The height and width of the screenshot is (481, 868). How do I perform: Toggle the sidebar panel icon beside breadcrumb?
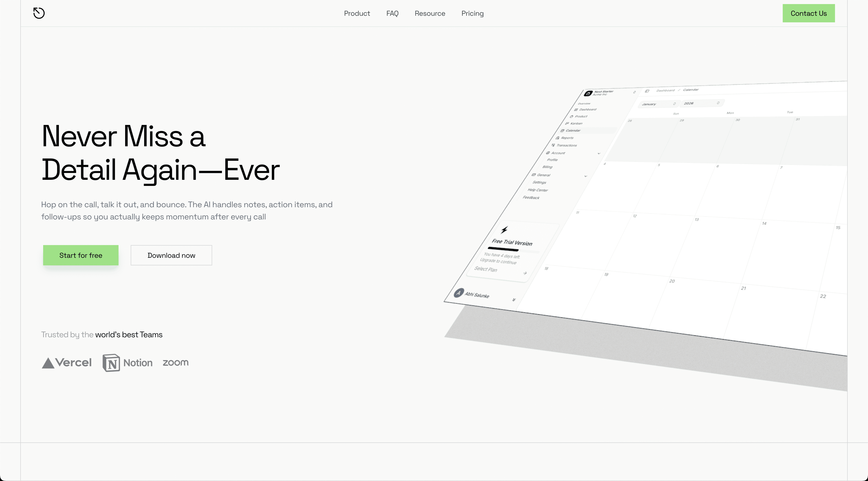click(647, 91)
